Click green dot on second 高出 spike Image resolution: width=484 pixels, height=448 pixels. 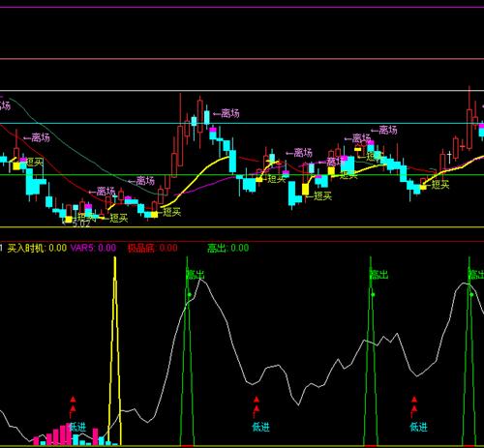coord(373,294)
